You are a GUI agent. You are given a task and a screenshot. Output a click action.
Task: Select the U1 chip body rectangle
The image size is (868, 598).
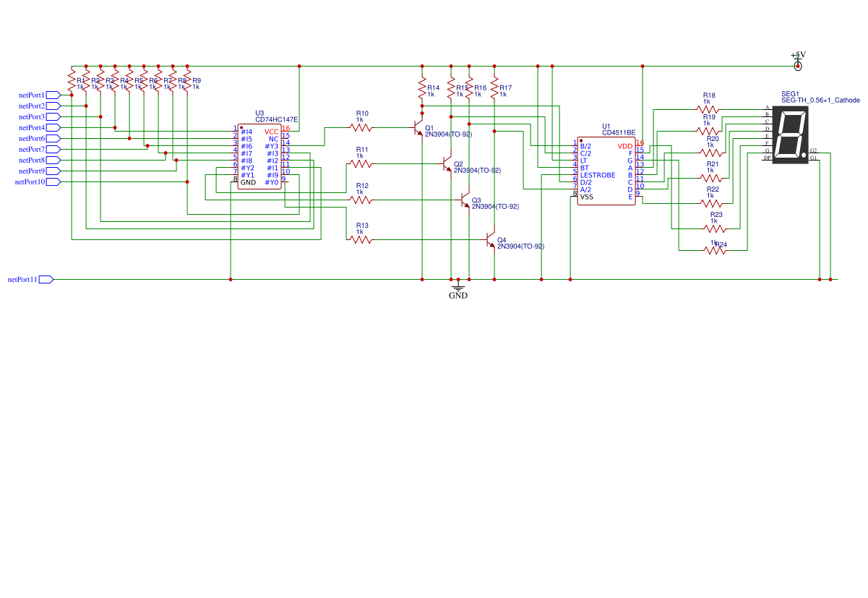coord(606,172)
